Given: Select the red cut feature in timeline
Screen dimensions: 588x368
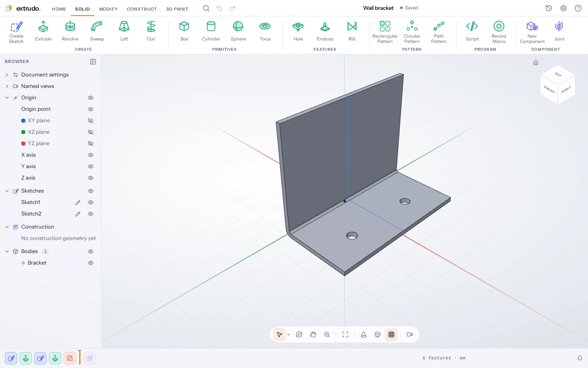Looking at the screenshot, I should click(70, 359).
